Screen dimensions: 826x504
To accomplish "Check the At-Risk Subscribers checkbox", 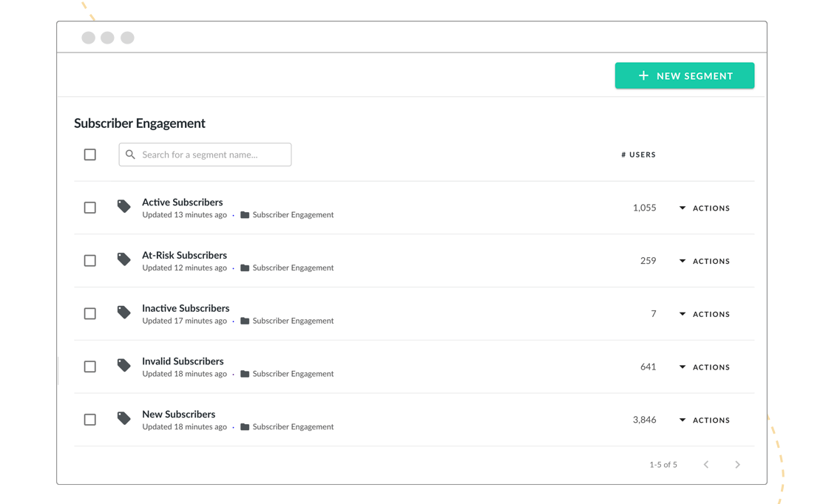I will [90, 261].
